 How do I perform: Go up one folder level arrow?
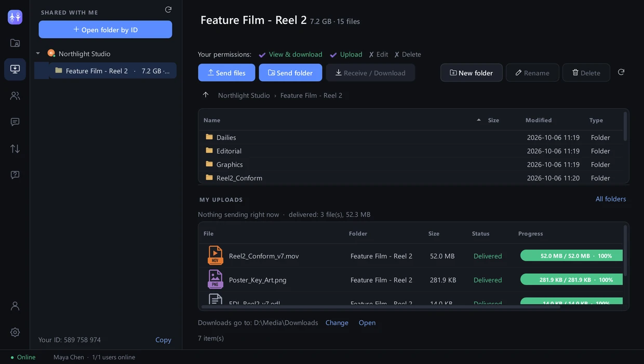206,95
